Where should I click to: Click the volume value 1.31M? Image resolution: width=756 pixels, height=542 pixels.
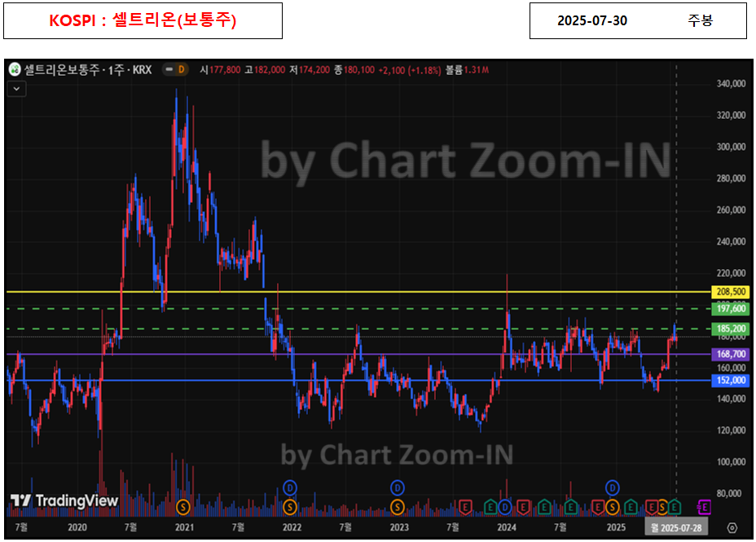click(x=477, y=70)
